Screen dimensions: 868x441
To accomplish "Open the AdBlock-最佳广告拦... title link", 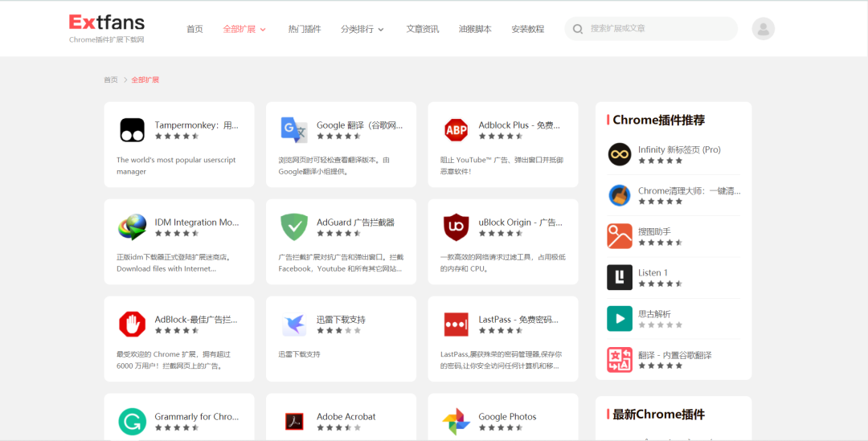I will [197, 319].
